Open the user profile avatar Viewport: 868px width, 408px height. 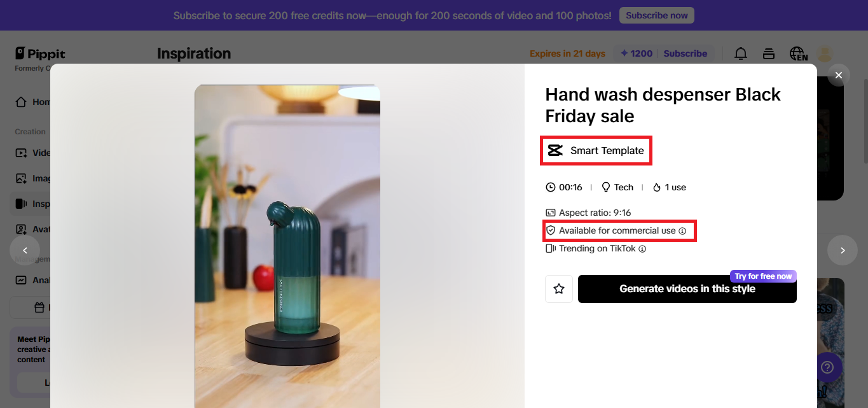[825, 53]
